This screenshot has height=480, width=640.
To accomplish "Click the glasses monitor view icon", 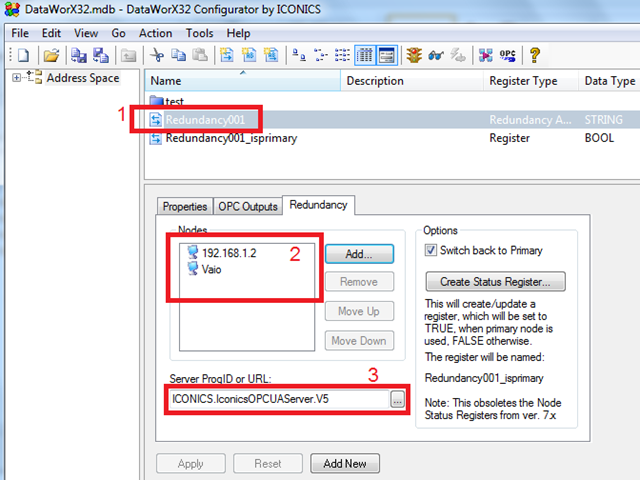I will point(436,55).
